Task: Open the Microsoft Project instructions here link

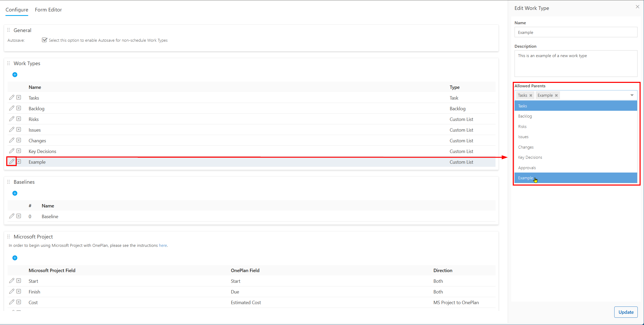Action: [163, 246]
